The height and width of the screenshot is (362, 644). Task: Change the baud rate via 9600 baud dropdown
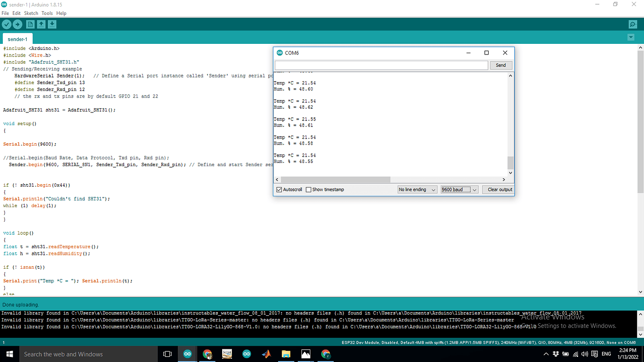click(x=459, y=189)
